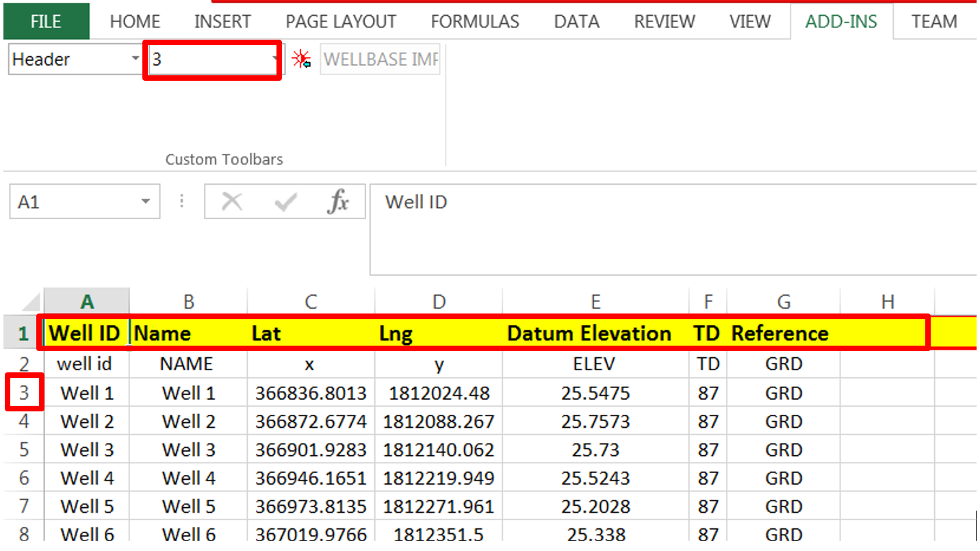Viewport: 980px width, 551px height.
Task: Open the FORMULAS tab
Action: coord(476,22)
